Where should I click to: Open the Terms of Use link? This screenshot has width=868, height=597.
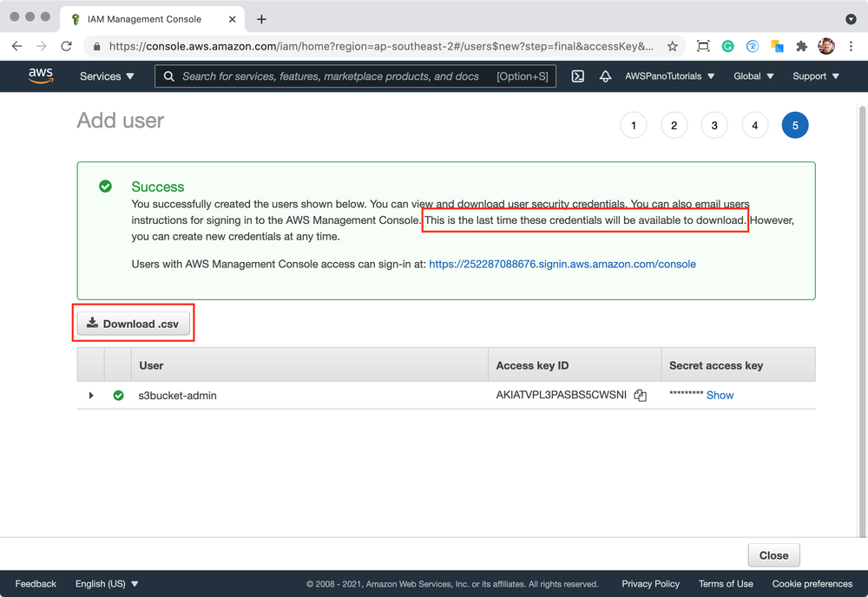[x=726, y=584]
